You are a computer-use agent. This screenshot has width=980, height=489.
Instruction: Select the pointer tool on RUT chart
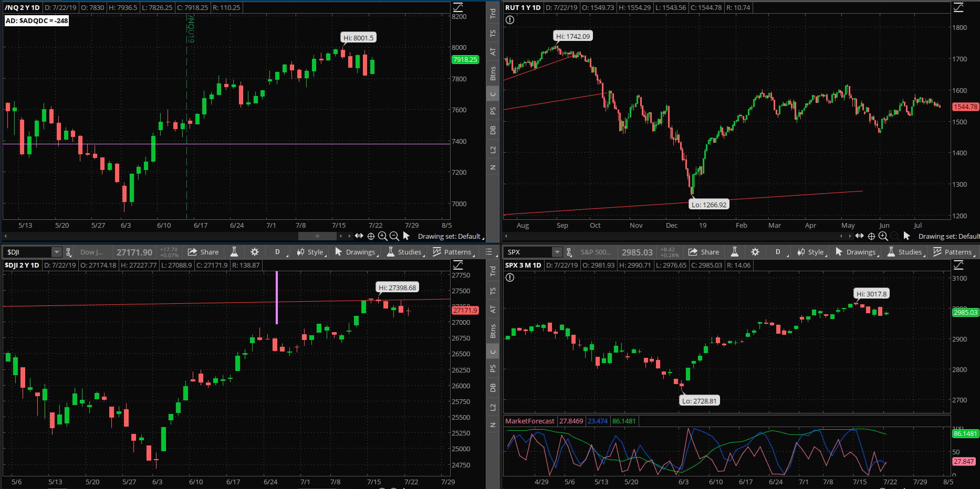[x=906, y=236]
